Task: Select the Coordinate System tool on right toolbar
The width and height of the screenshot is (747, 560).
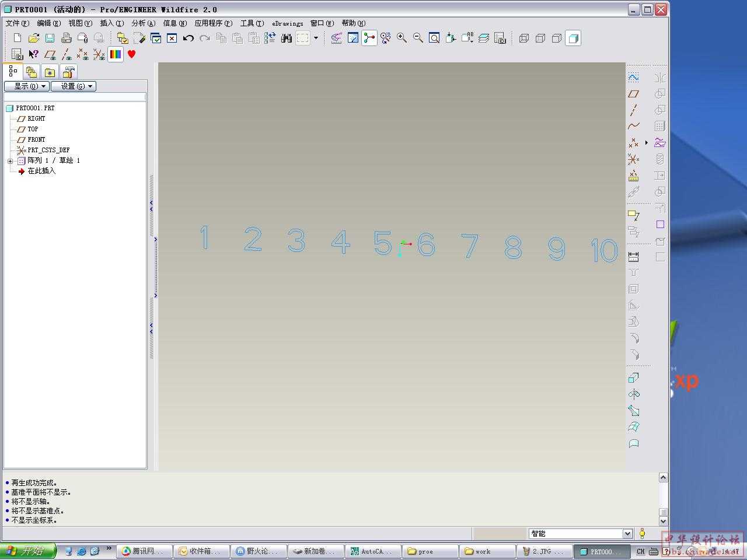Action: click(633, 159)
